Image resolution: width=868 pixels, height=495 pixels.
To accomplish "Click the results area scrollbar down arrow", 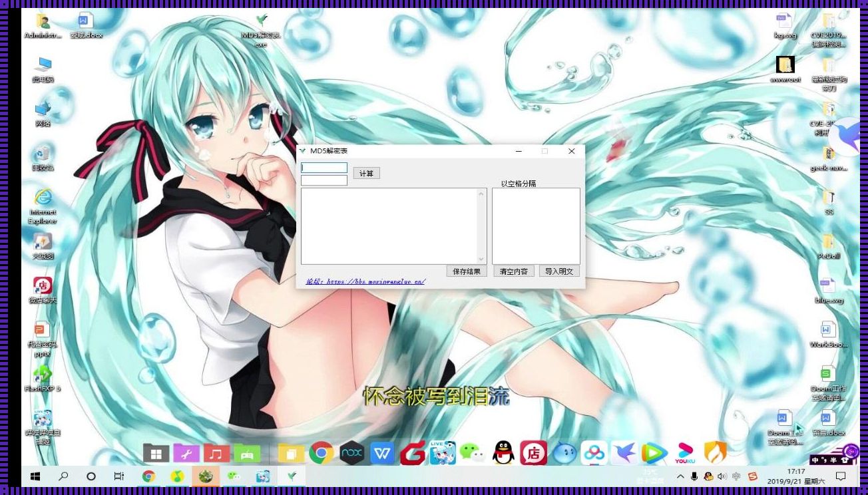I will (482, 259).
